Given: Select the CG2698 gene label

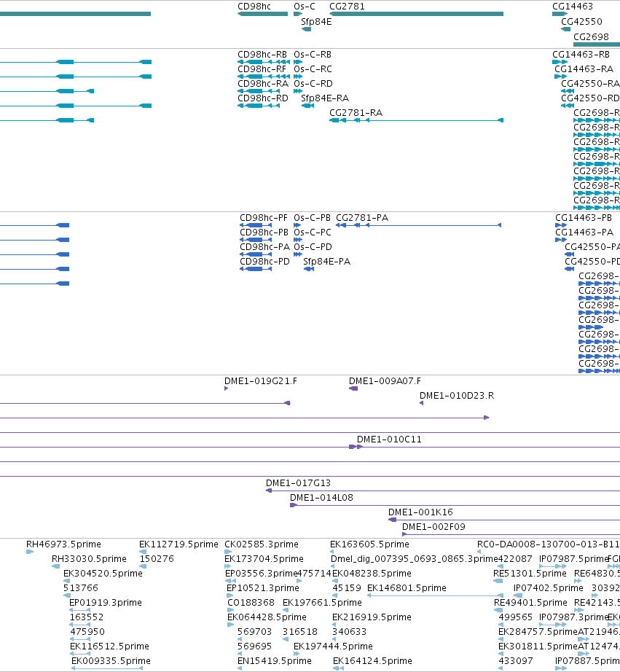Looking at the screenshot, I should [x=591, y=37].
